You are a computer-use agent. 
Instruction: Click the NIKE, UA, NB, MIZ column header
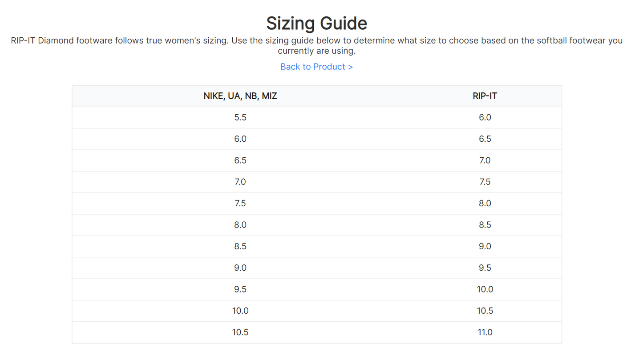pos(240,96)
